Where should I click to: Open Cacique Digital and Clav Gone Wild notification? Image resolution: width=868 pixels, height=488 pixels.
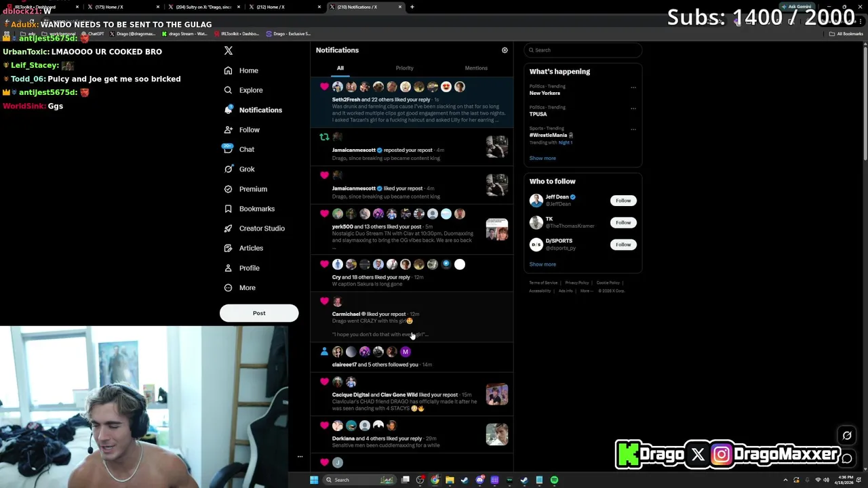tap(412, 395)
